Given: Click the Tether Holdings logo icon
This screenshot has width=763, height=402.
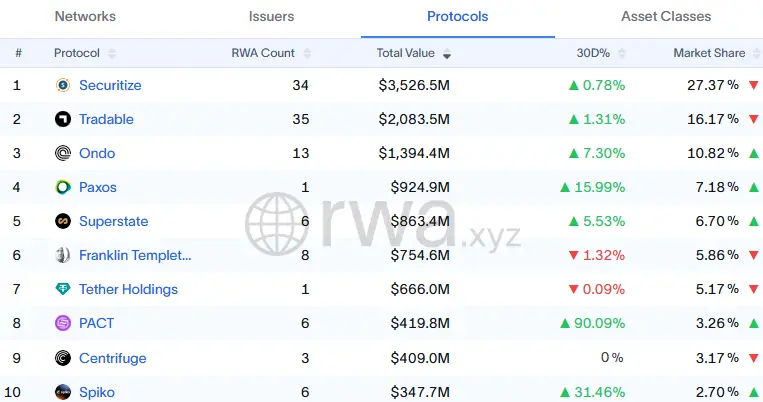Looking at the screenshot, I should click(x=63, y=289).
